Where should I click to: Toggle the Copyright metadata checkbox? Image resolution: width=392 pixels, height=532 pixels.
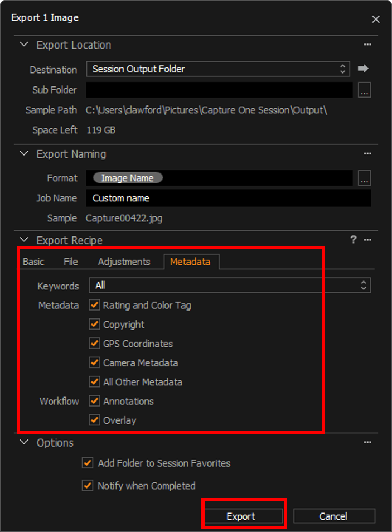(x=94, y=325)
